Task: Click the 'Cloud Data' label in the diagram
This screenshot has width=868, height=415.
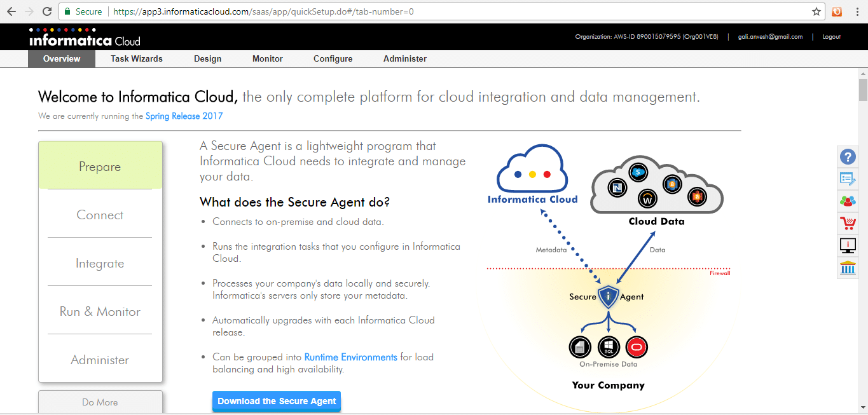Action: [656, 221]
